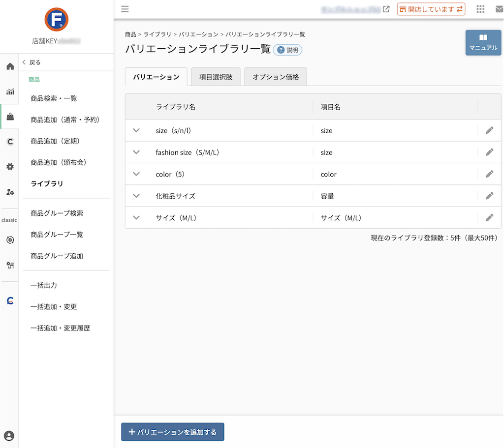Toggle the 開店しています store status button
The width and height of the screenshot is (504, 448).
431,9
